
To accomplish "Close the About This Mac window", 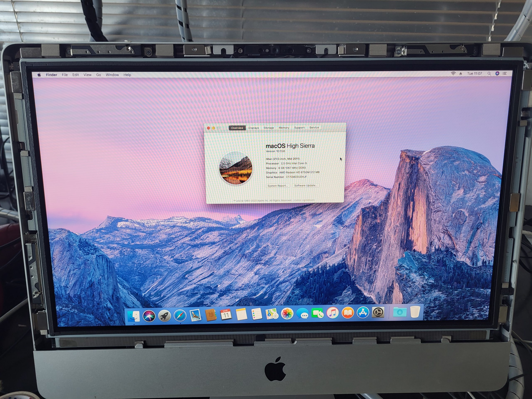I will pyautogui.click(x=208, y=128).
